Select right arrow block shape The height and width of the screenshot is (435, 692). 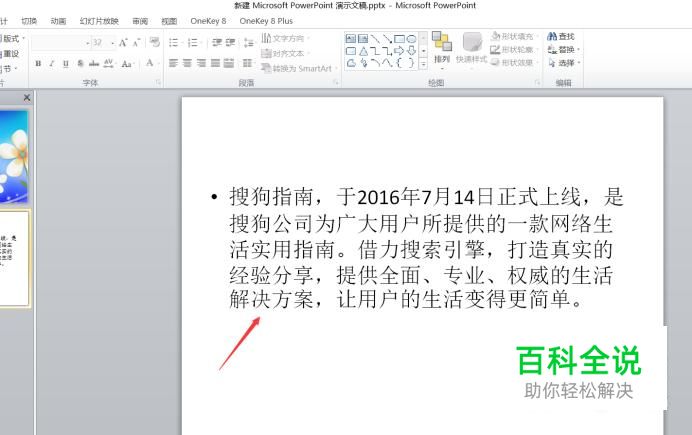[x=399, y=51]
